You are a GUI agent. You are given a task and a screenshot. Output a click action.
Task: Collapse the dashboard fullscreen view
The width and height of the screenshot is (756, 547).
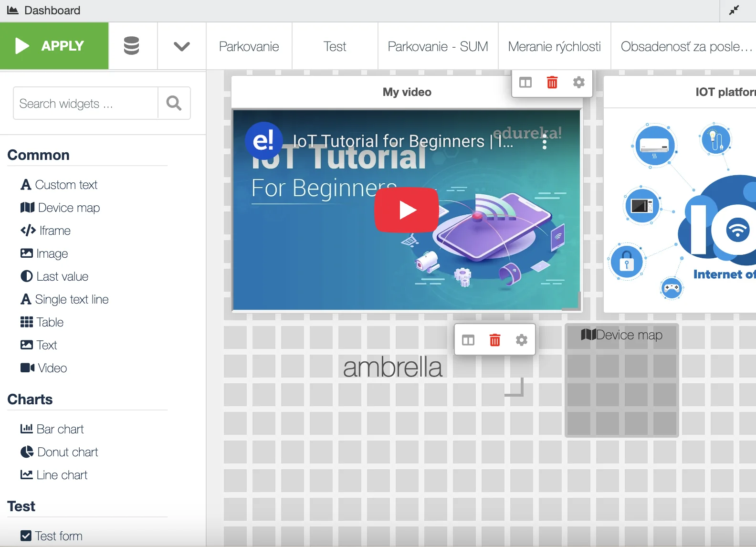click(x=734, y=10)
